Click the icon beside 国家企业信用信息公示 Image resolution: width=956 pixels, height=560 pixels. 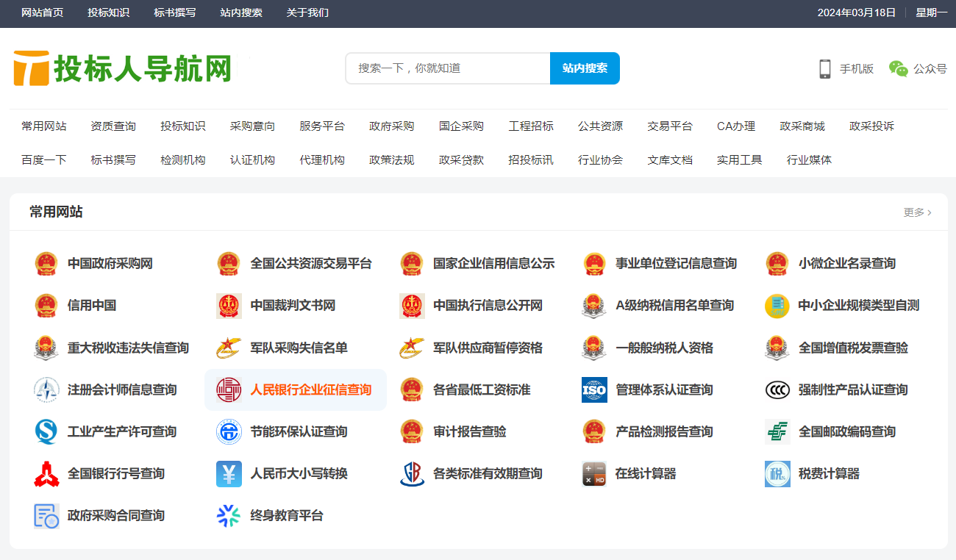[x=412, y=264]
